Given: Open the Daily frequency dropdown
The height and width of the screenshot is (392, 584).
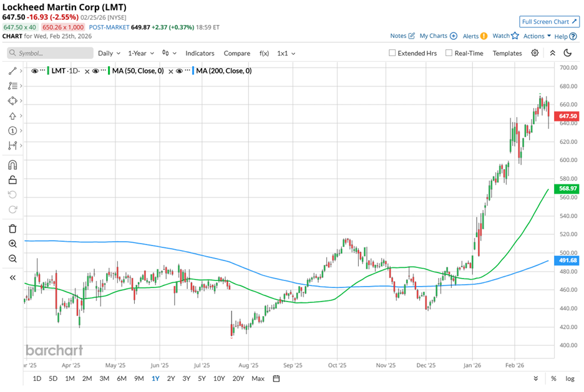Looking at the screenshot, I should pos(109,54).
